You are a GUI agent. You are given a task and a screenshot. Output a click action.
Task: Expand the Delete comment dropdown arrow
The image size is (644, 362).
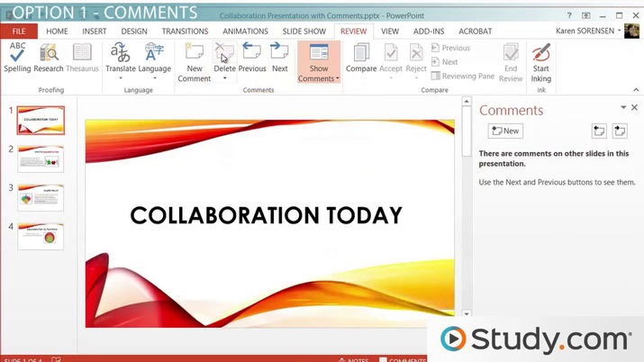click(x=224, y=78)
